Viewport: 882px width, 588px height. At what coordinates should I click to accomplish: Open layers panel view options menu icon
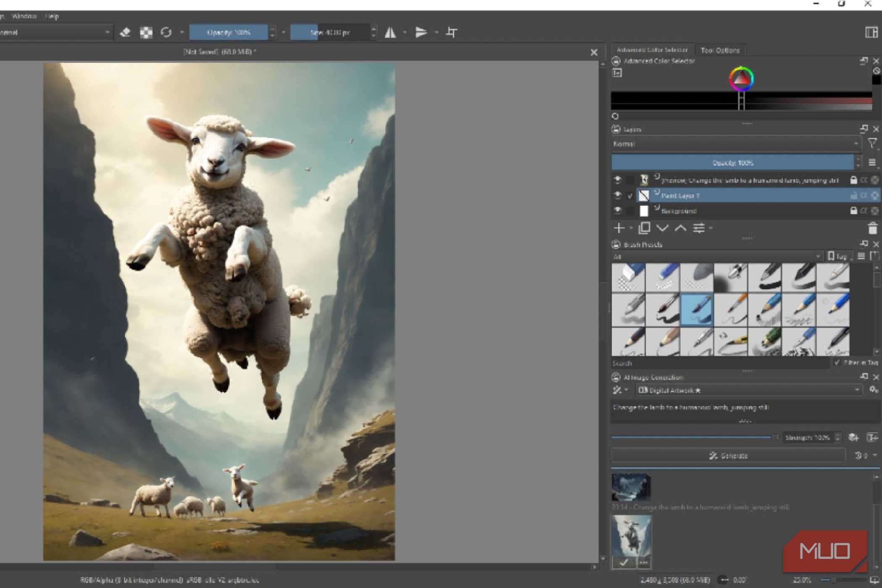pyautogui.click(x=872, y=163)
